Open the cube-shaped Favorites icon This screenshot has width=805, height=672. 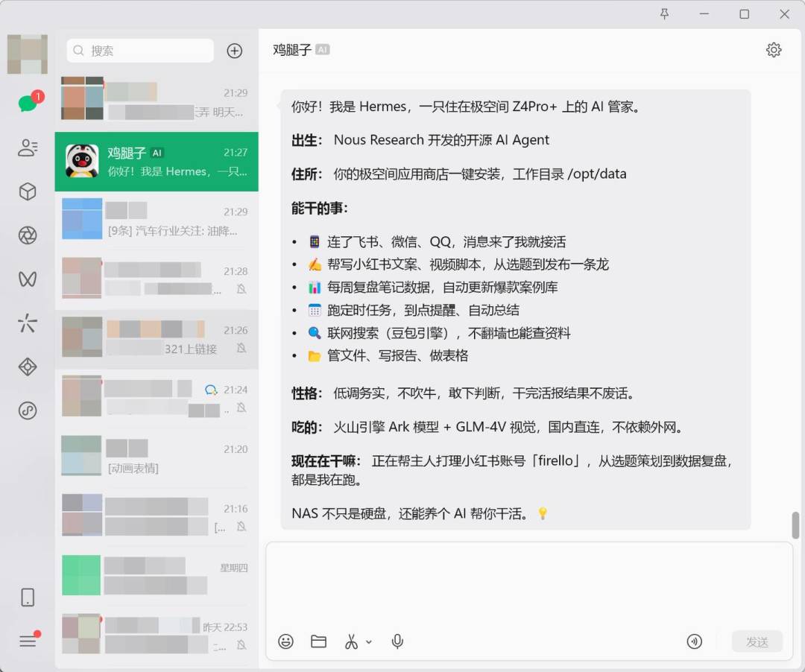28,191
